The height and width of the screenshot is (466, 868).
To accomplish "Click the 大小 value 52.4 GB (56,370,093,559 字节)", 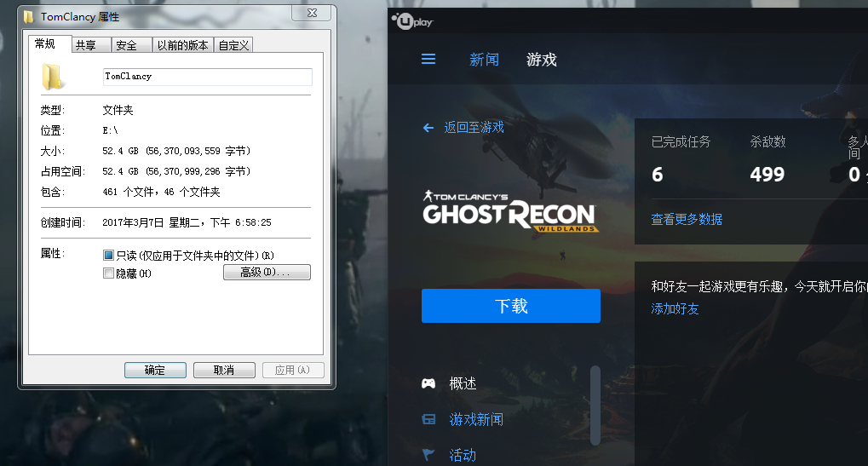I will point(176,151).
